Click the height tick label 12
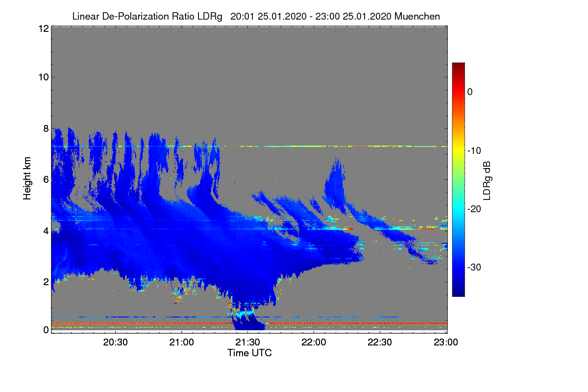Screen dimensions: 588x392 coord(43,28)
